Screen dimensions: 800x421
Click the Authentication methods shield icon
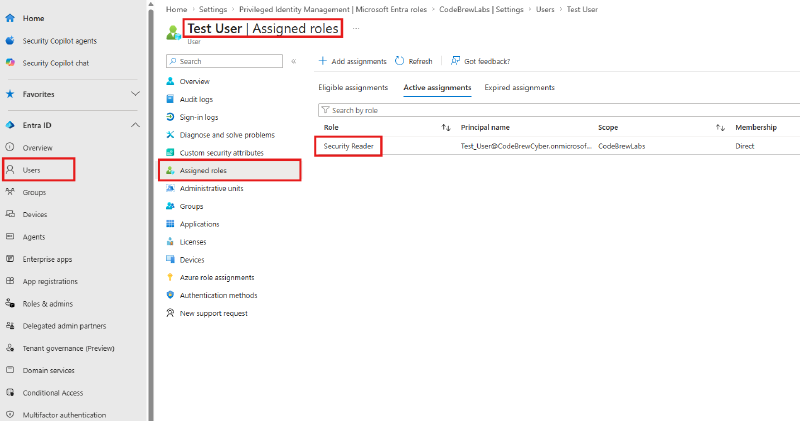click(170, 295)
